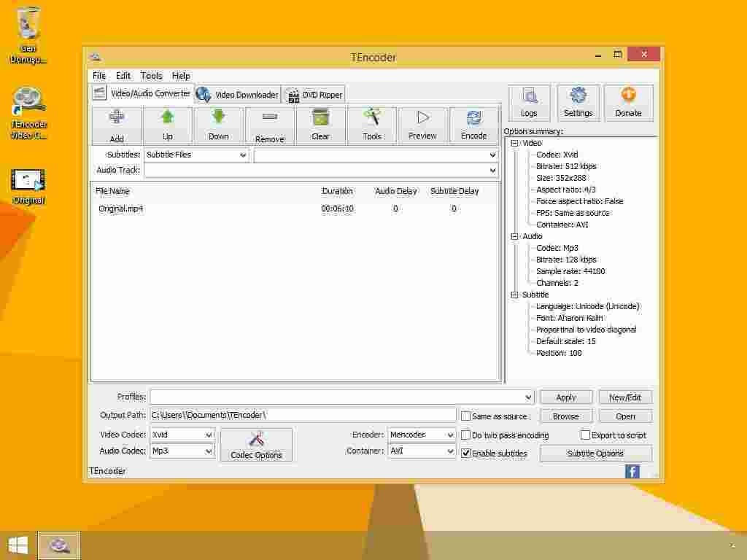The height and width of the screenshot is (560, 747).
Task: Open the Facebook link icon
Action: tap(632, 472)
